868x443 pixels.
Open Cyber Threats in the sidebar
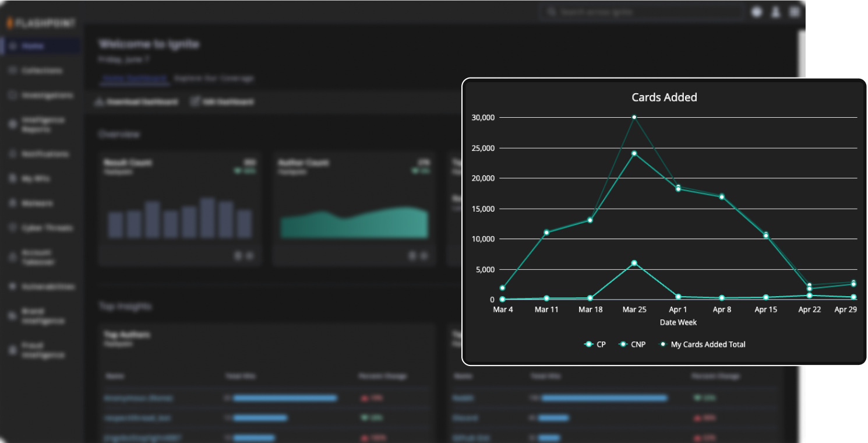coord(41,228)
